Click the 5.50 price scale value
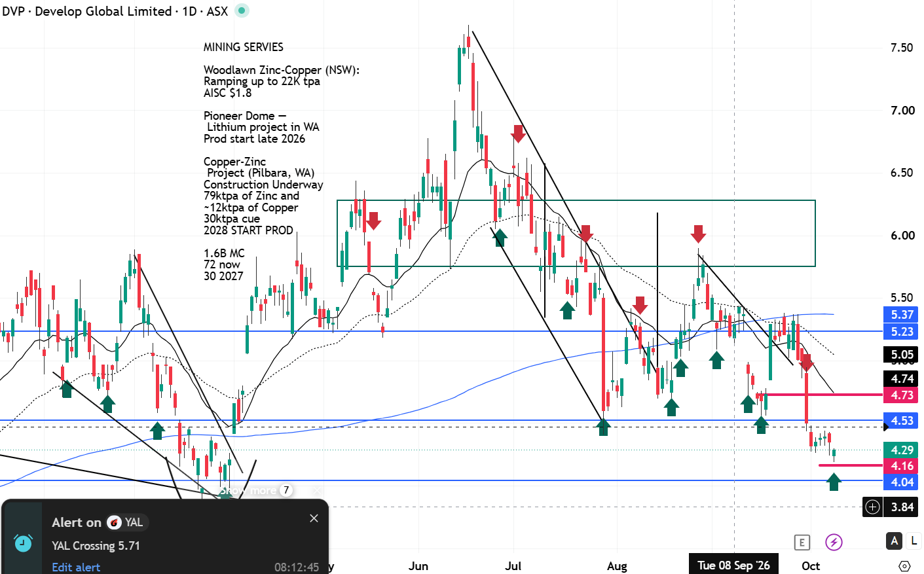This screenshot has width=924, height=574. point(902,298)
